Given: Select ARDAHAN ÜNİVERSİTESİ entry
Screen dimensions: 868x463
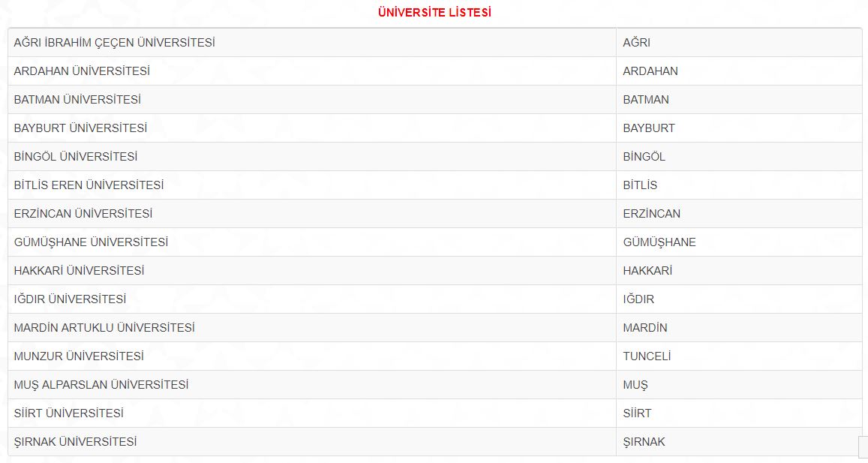Looking at the screenshot, I should [82, 71].
